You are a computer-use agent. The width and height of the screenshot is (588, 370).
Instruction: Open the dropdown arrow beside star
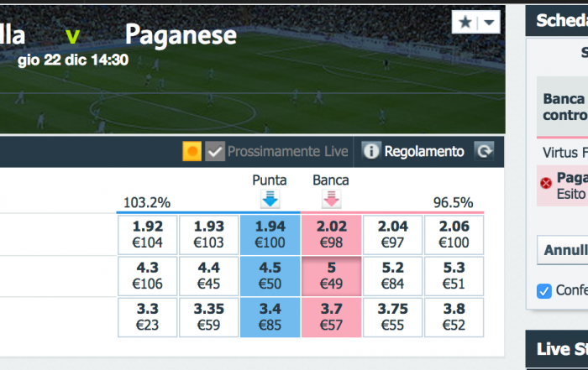(x=489, y=22)
